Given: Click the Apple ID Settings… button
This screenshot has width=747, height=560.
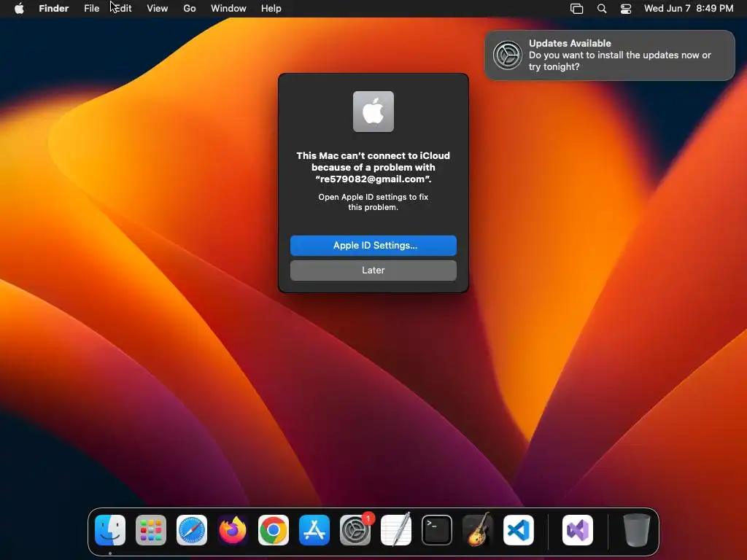Looking at the screenshot, I should coord(373,246).
